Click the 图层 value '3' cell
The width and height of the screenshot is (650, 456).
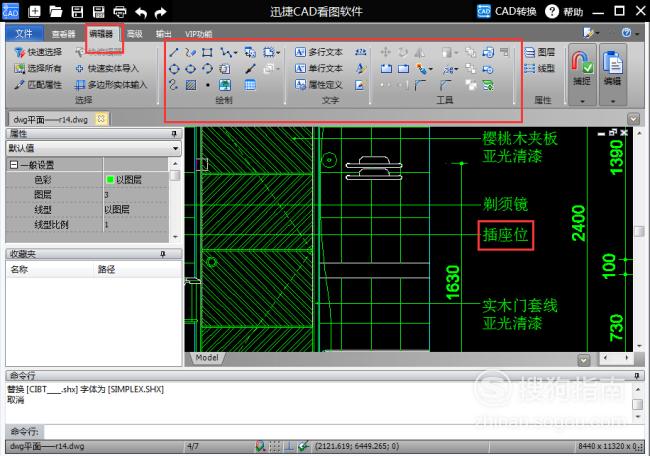136,195
